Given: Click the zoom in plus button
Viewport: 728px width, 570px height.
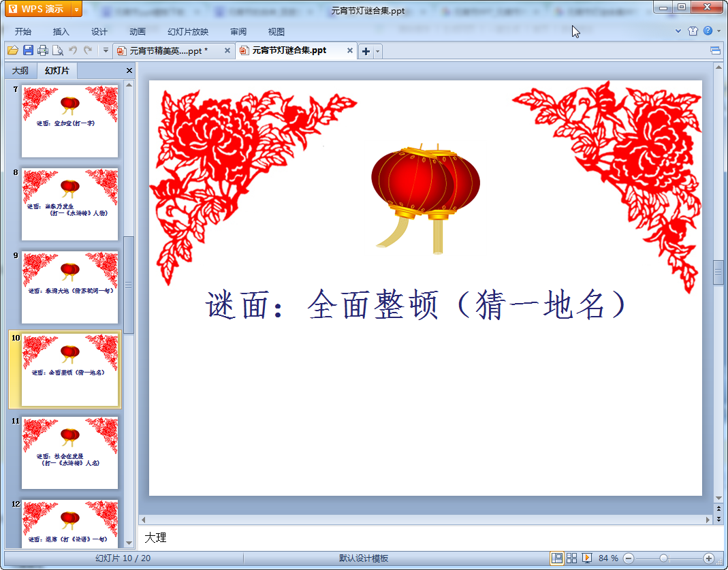Looking at the screenshot, I should tap(708, 558).
